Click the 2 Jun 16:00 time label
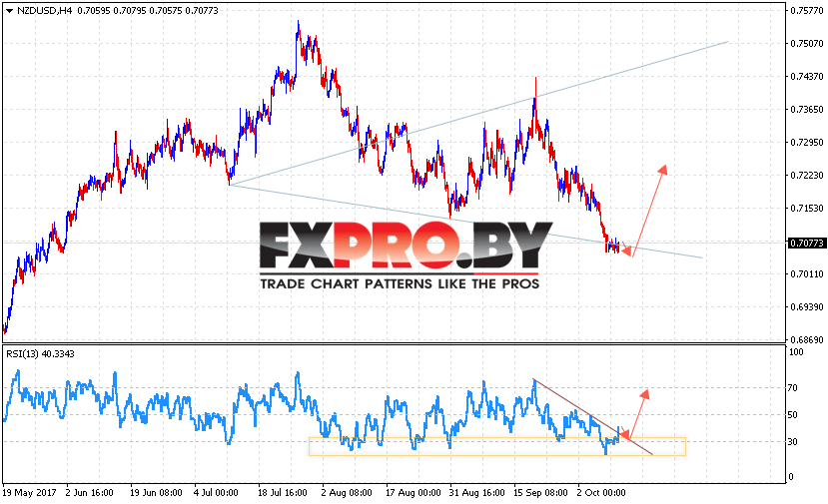 pos(89,493)
